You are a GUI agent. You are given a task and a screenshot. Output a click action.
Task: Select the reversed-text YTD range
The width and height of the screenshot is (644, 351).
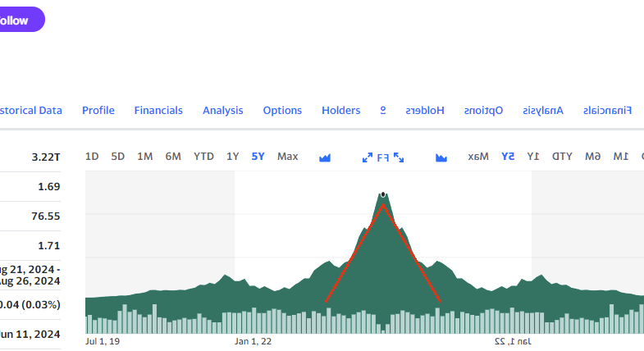[x=562, y=157]
